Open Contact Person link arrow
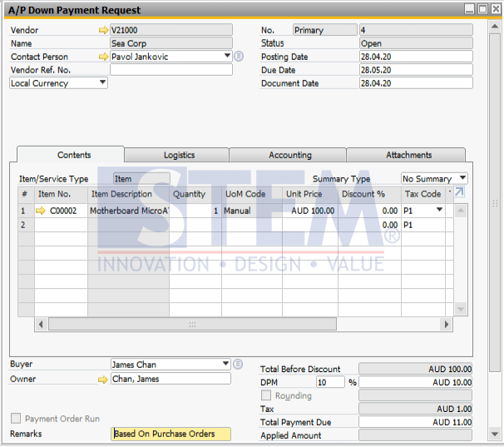 point(103,57)
